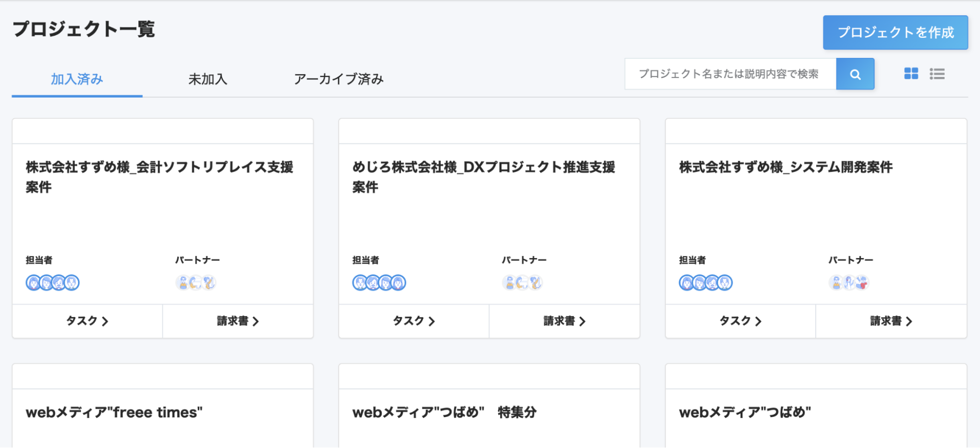Click third パートナー avatar in システム開発案件 card
This screenshot has height=448, width=980.
pyautogui.click(x=862, y=283)
